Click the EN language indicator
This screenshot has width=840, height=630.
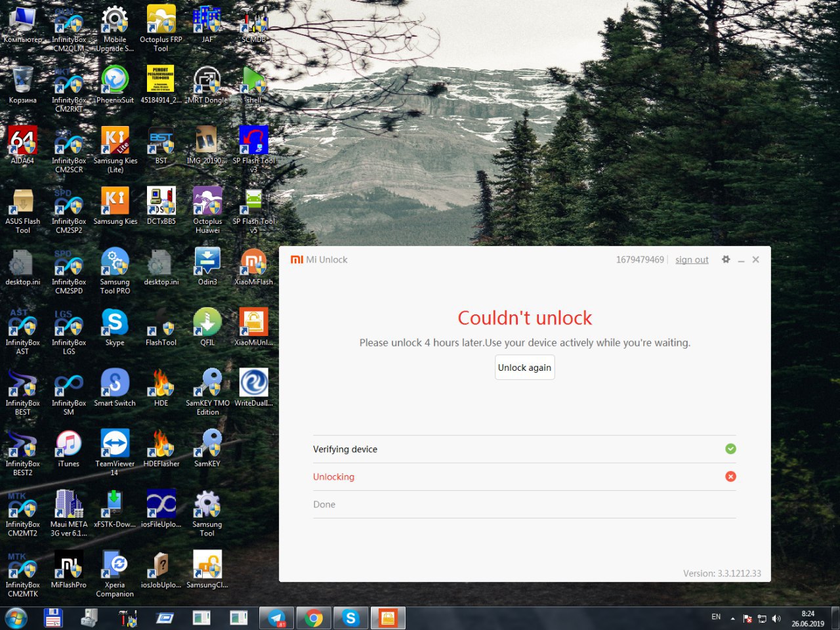point(716,617)
